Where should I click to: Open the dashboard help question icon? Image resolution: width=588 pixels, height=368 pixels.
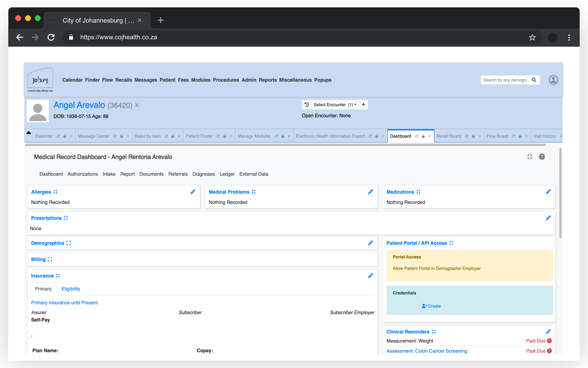click(x=542, y=157)
